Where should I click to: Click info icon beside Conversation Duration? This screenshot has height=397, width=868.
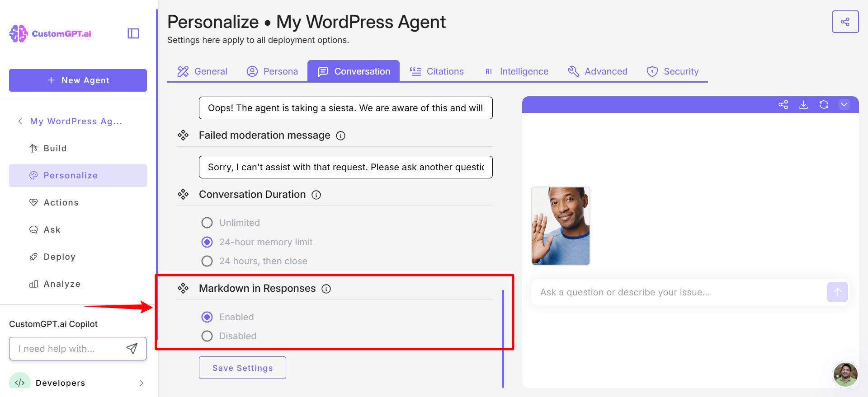tap(316, 195)
